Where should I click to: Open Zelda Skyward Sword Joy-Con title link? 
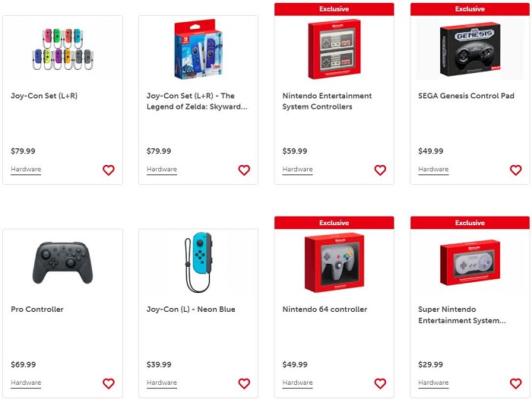196,101
